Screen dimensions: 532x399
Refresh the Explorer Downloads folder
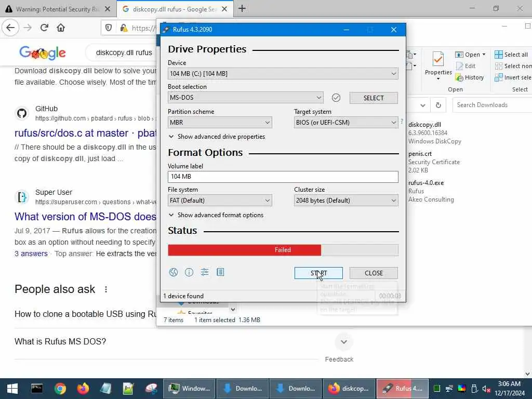(438, 105)
